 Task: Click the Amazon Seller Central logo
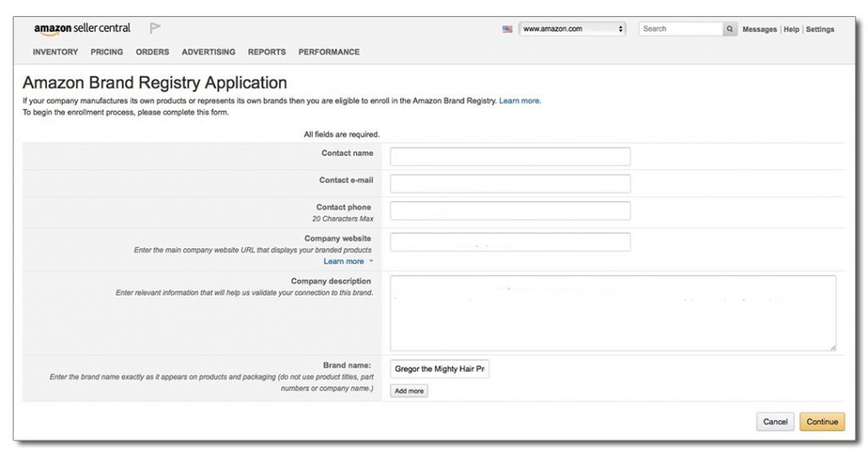82,29
